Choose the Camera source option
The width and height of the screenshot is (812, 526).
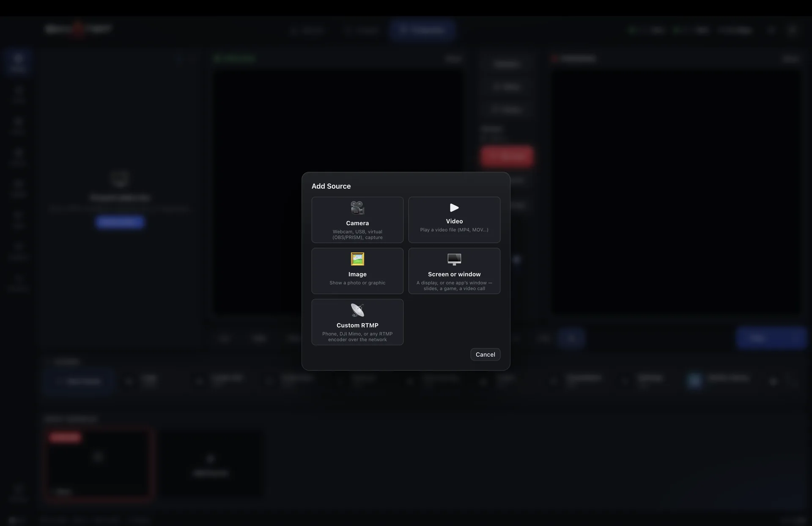tap(357, 220)
